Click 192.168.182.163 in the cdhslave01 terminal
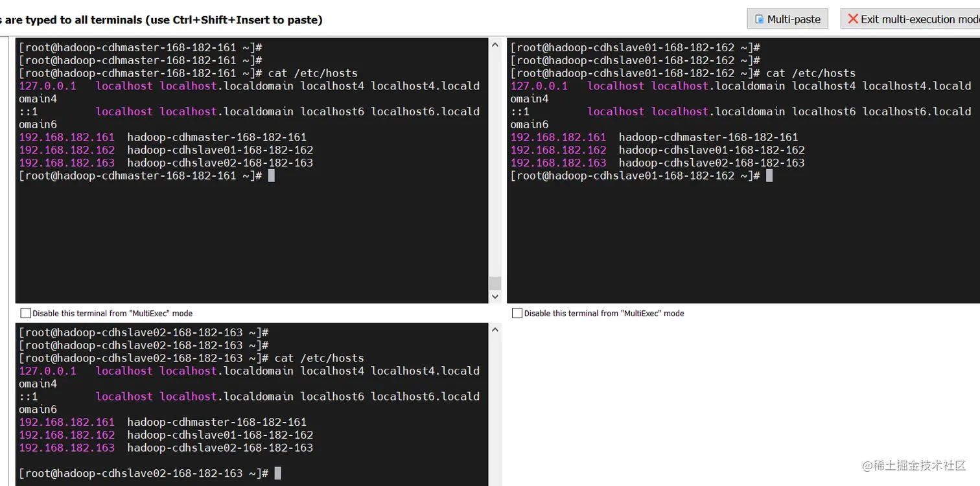980x486 pixels. point(559,163)
